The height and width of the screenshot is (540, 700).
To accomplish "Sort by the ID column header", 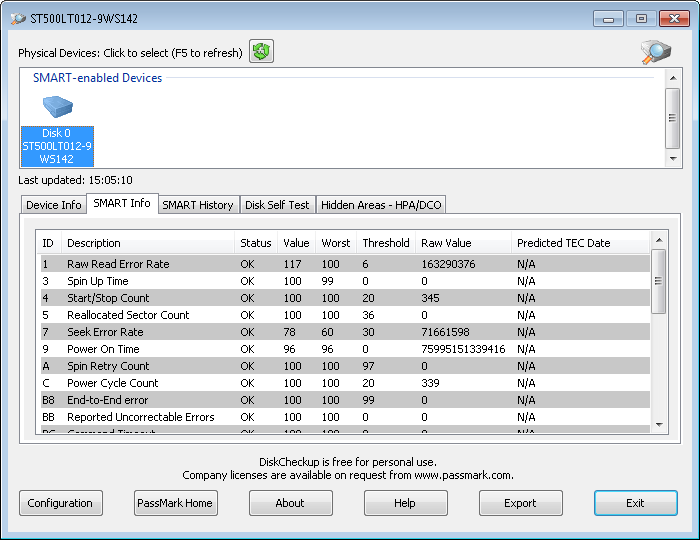I will click(49, 243).
